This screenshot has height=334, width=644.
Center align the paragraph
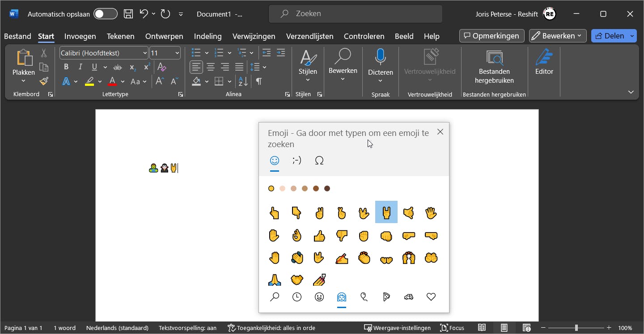[211, 67]
